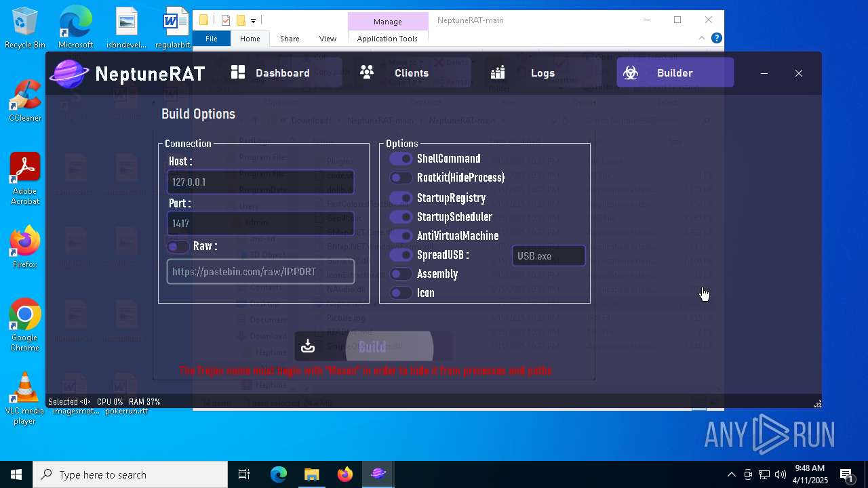Minimize the NeptuneRAT window
Screen dimensions: 868x488
click(x=764, y=73)
